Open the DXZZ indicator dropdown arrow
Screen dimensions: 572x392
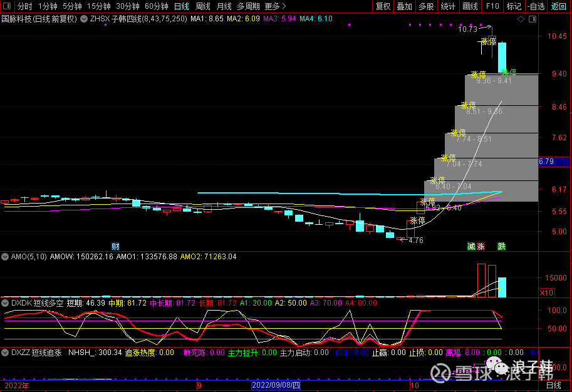tap(5, 353)
